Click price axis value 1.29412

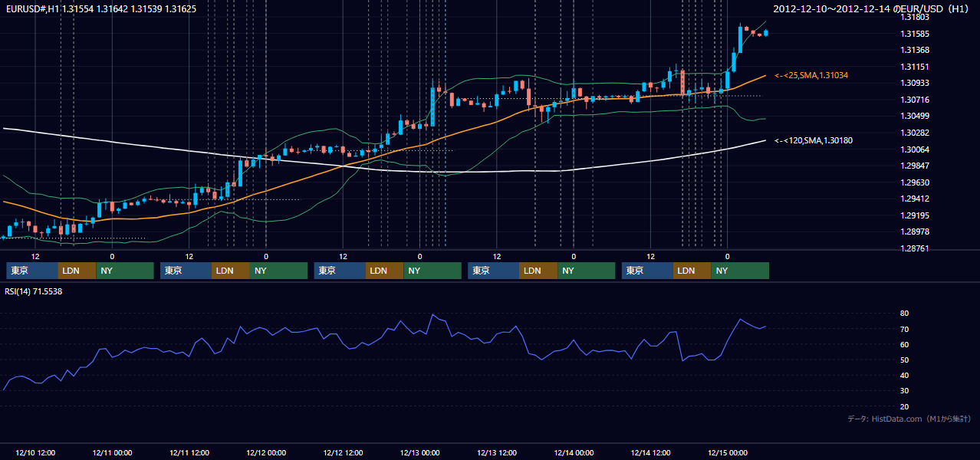coord(915,199)
